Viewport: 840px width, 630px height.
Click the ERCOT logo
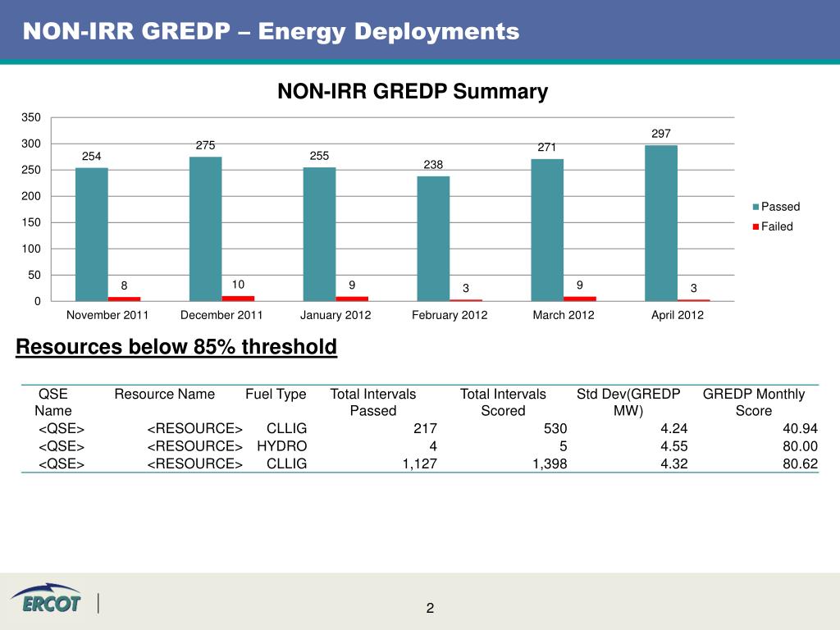(x=46, y=598)
